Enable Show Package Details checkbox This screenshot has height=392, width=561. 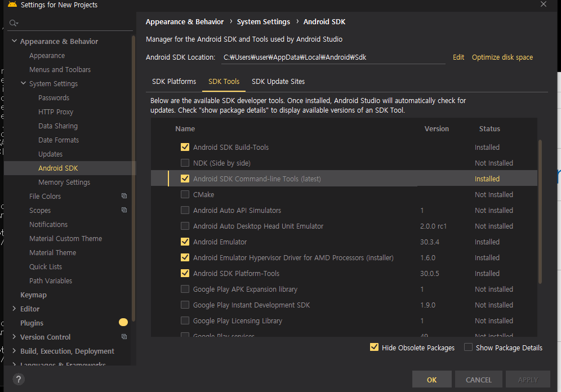(468, 347)
